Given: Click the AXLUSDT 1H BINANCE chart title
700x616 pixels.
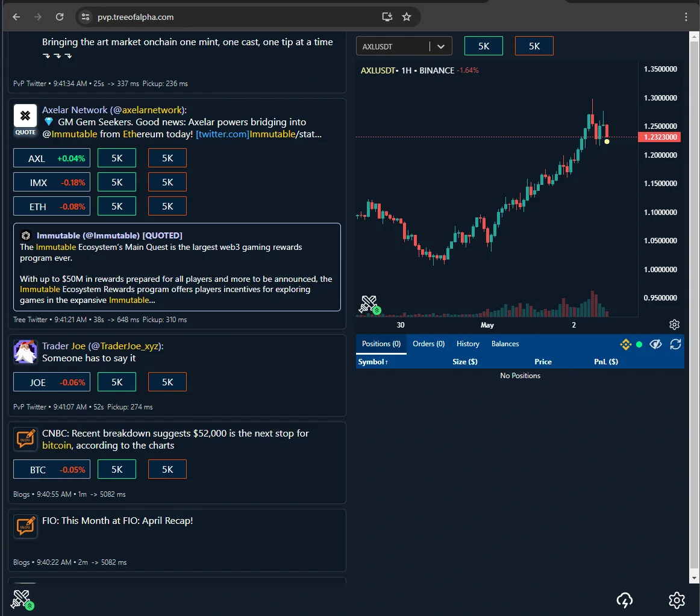Looking at the screenshot, I should click(407, 70).
